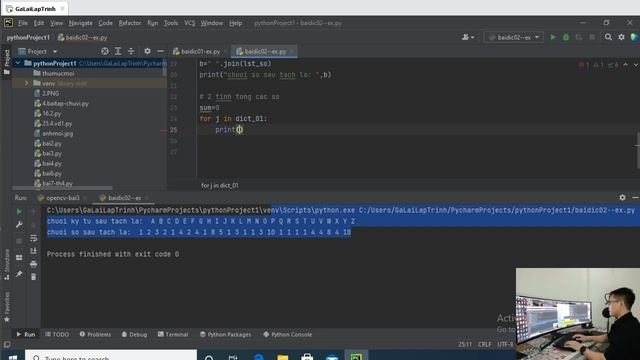Close the baidic02--ex run tab

[x=147, y=198]
